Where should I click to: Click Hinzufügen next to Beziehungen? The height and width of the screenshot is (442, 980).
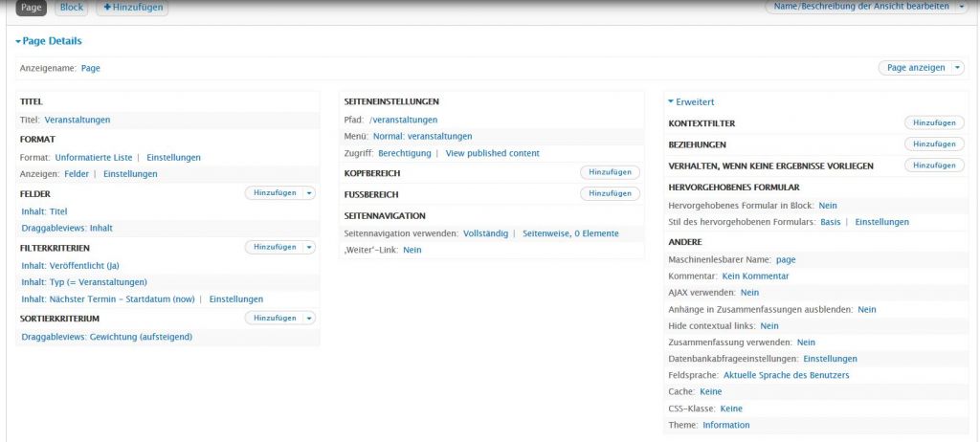click(933, 144)
